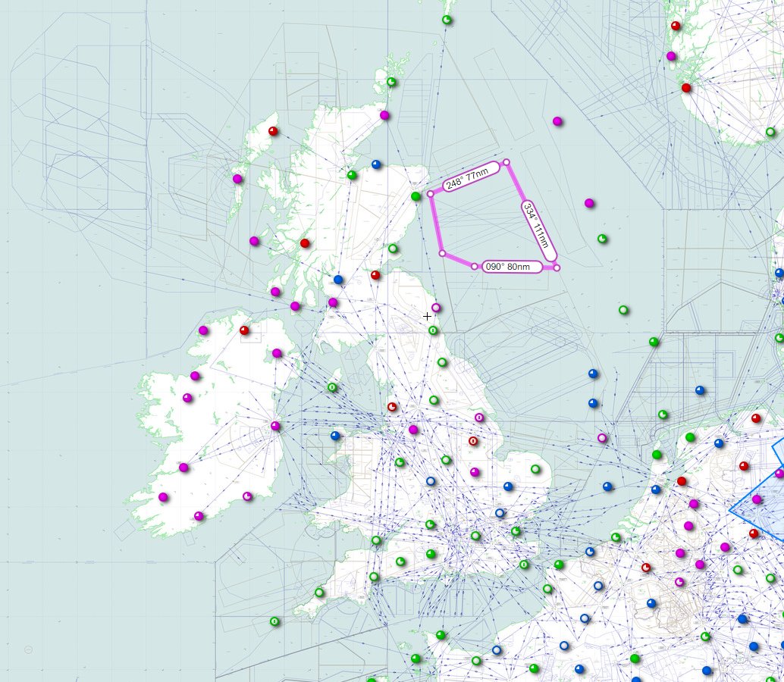This screenshot has height=682, width=784.
Task: Click magenta marker on Tiree island
Action: [254, 241]
